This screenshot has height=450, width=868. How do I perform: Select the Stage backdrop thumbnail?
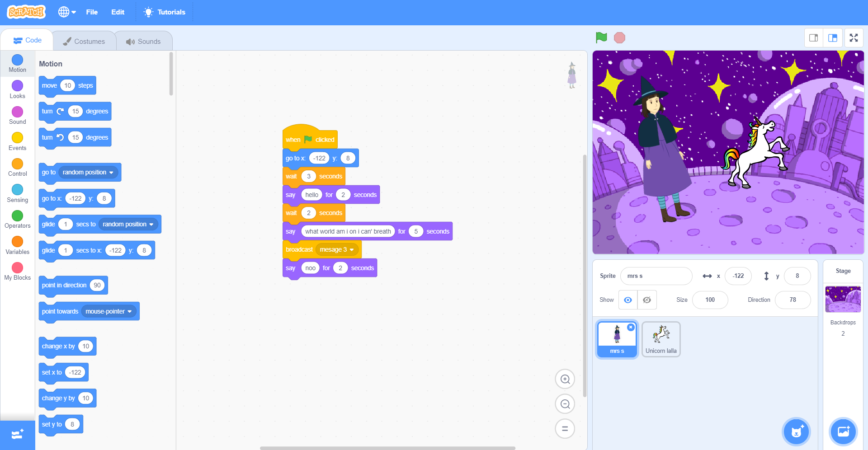coord(843,299)
